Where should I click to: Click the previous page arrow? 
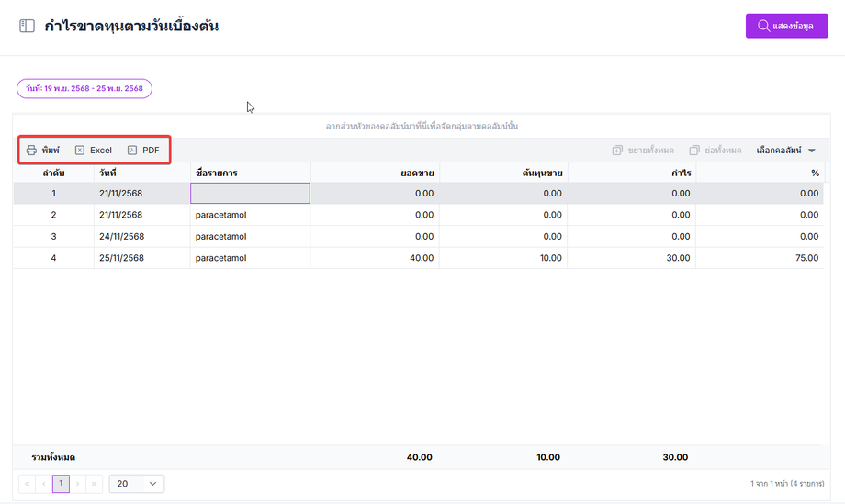point(43,483)
